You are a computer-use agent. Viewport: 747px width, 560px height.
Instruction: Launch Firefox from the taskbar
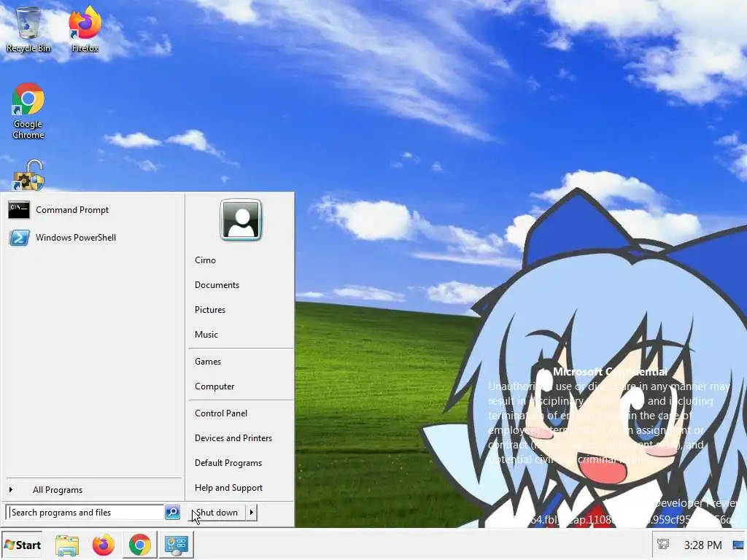click(x=104, y=545)
